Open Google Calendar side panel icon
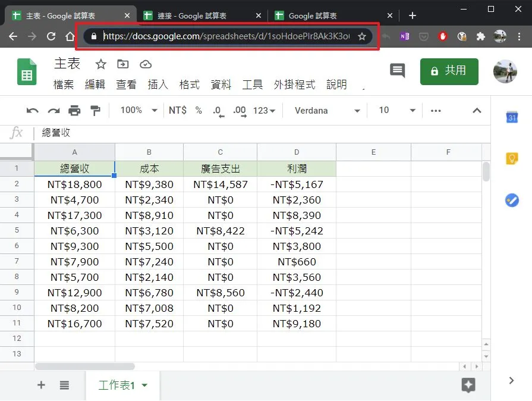Image resolution: width=532 pixels, height=401 pixels. click(x=512, y=117)
